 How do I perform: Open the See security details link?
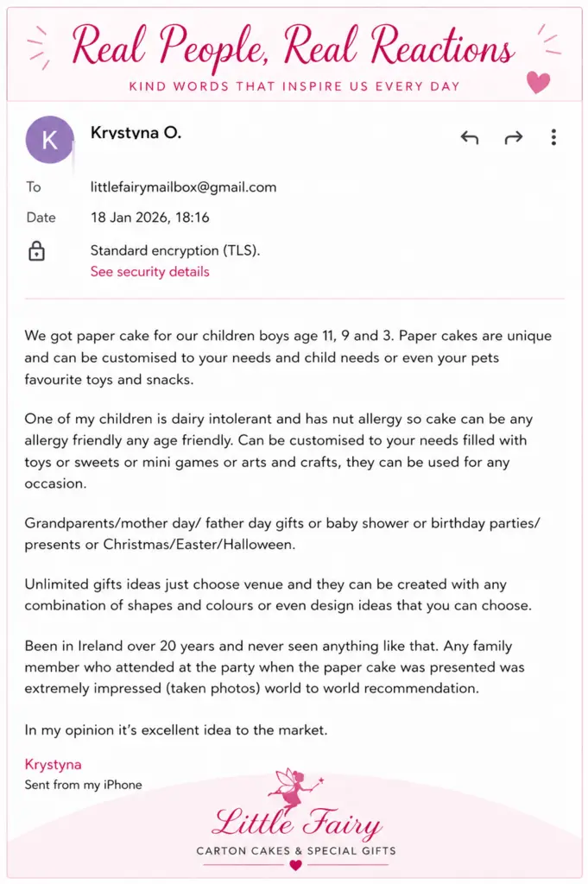[150, 272]
